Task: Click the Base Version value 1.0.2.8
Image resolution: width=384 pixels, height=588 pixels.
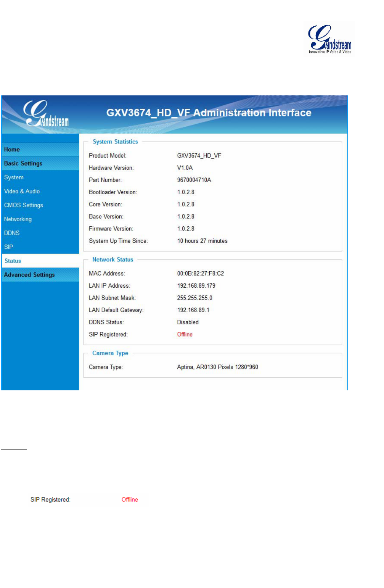Action: [x=186, y=217]
